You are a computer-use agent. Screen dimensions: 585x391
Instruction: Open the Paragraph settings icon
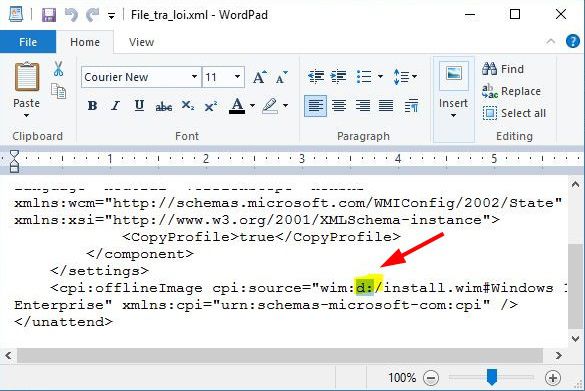[x=411, y=106]
